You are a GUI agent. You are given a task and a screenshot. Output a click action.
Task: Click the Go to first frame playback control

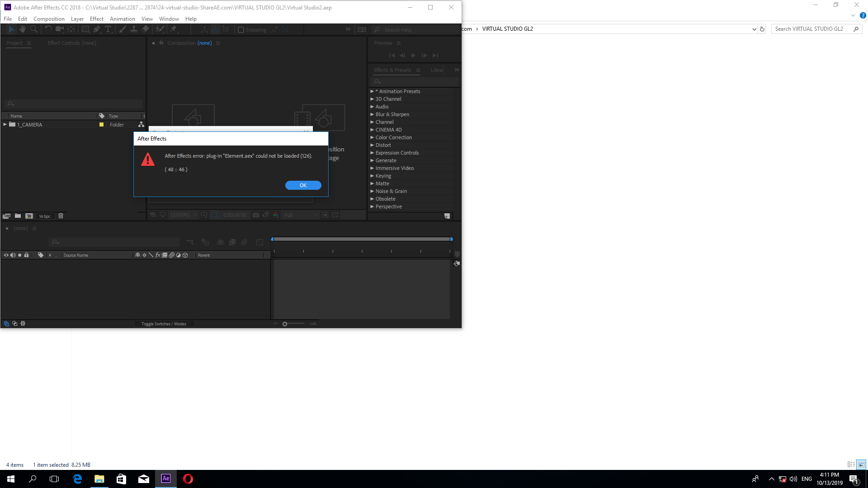[x=392, y=55]
